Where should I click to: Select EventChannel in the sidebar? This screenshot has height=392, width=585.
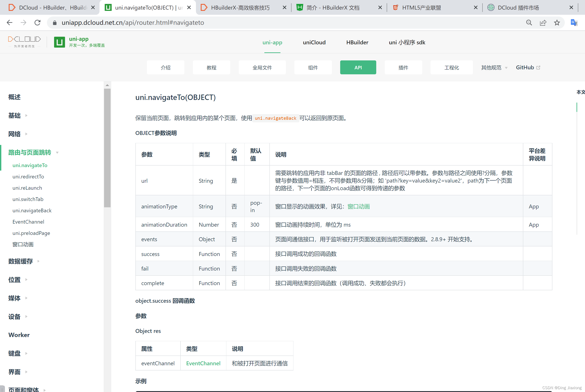point(28,222)
